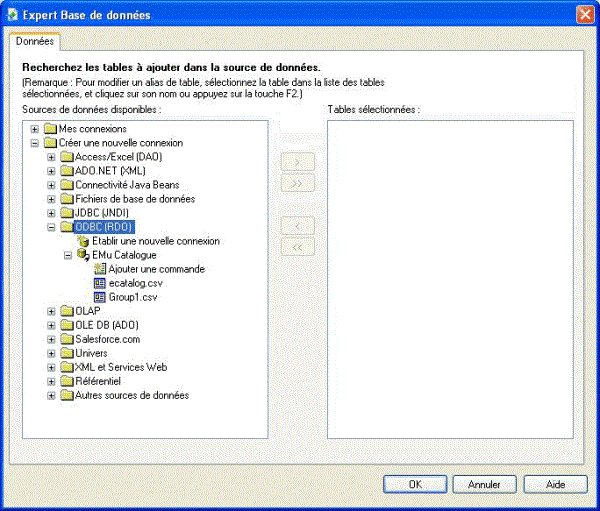The width and height of the screenshot is (600, 511).
Task: Open help with the Aide button
Action: click(555, 484)
